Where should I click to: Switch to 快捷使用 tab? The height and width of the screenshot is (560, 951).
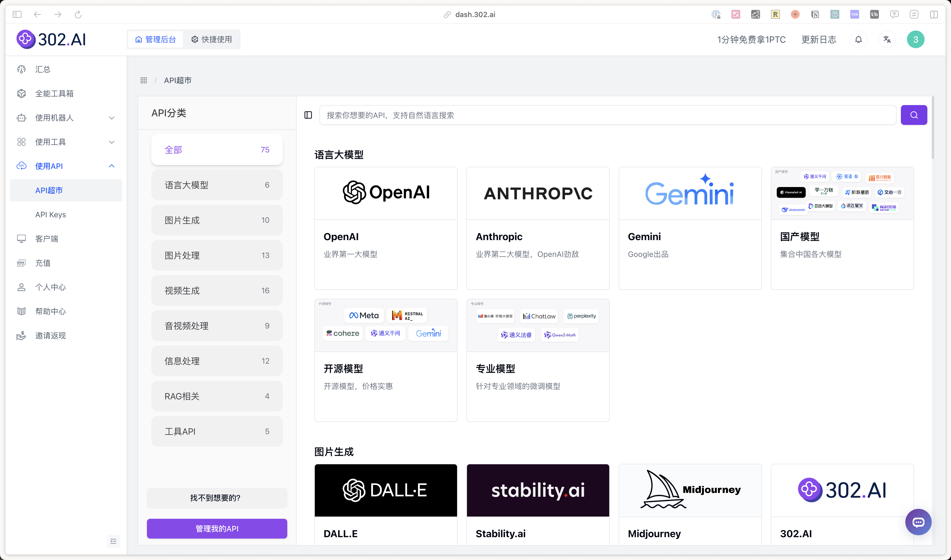pos(211,39)
